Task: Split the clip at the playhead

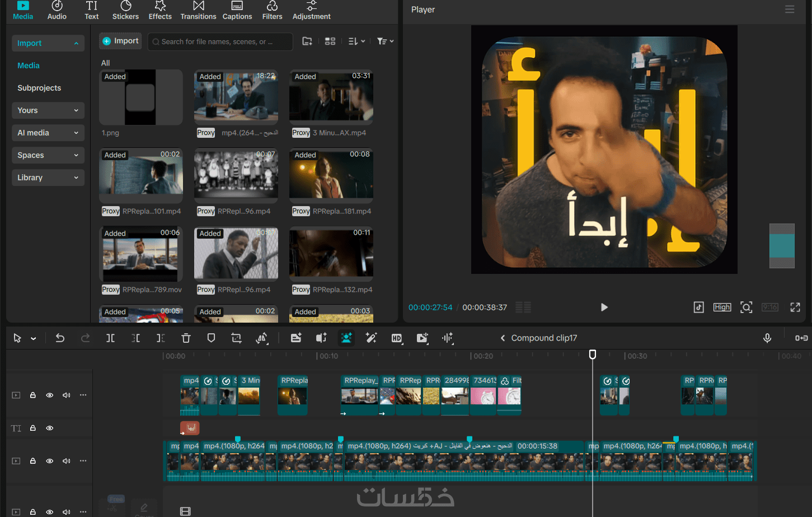Action: (x=110, y=338)
